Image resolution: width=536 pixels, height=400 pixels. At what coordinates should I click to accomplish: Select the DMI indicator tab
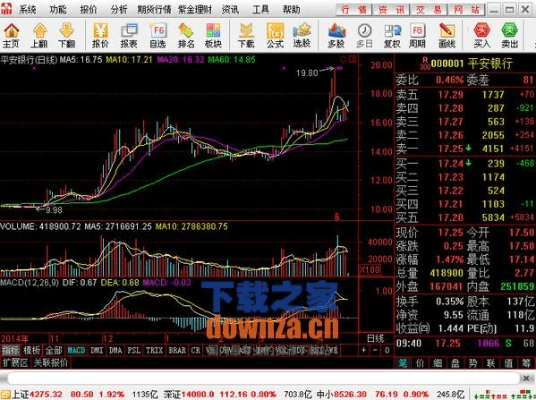point(97,350)
